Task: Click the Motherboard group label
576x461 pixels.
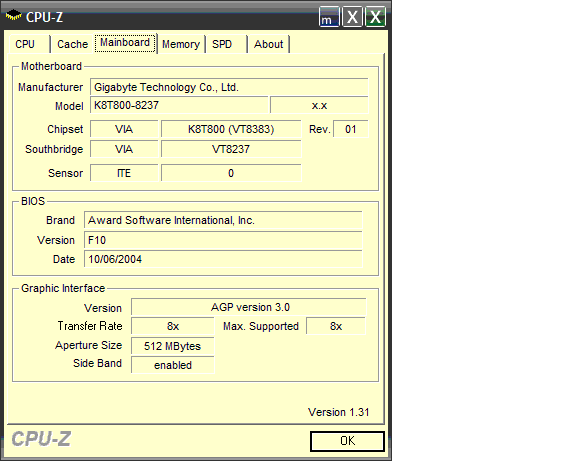Action: (x=51, y=66)
